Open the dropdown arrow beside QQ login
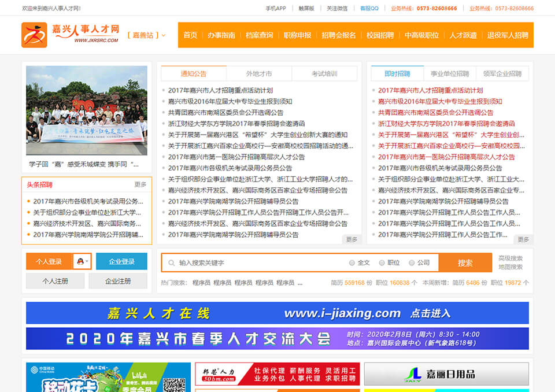 coord(87,262)
